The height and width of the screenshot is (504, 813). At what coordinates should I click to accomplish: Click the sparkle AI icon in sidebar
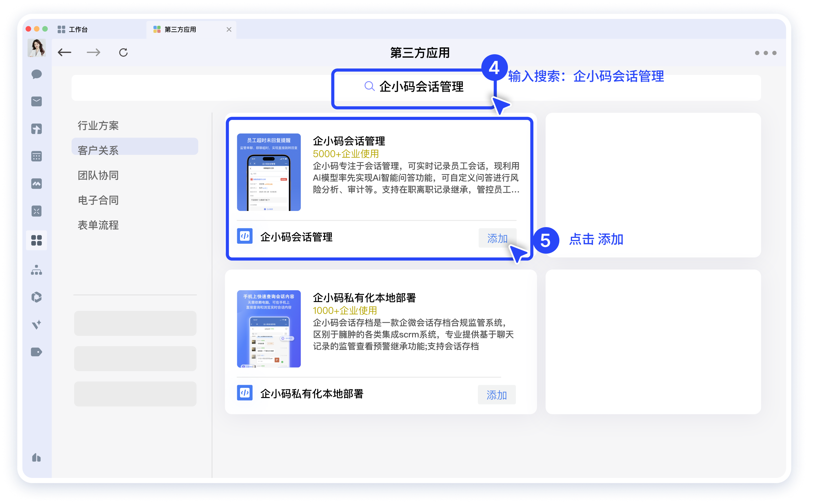click(x=36, y=324)
